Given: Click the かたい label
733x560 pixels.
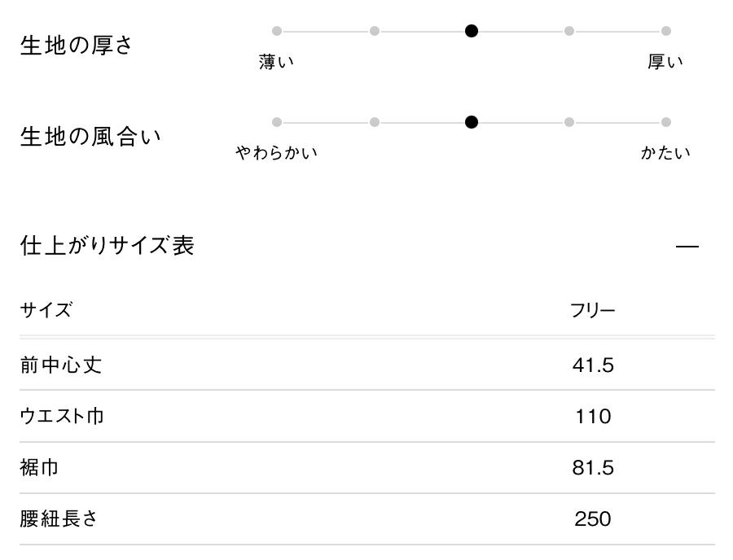Looking at the screenshot, I should (665, 153).
